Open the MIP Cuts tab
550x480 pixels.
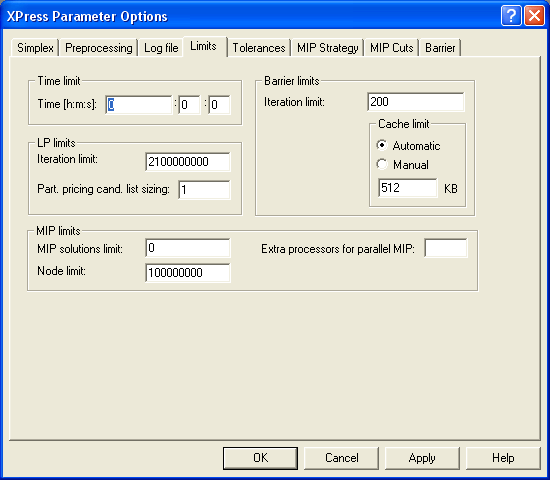(x=391, y=48)
